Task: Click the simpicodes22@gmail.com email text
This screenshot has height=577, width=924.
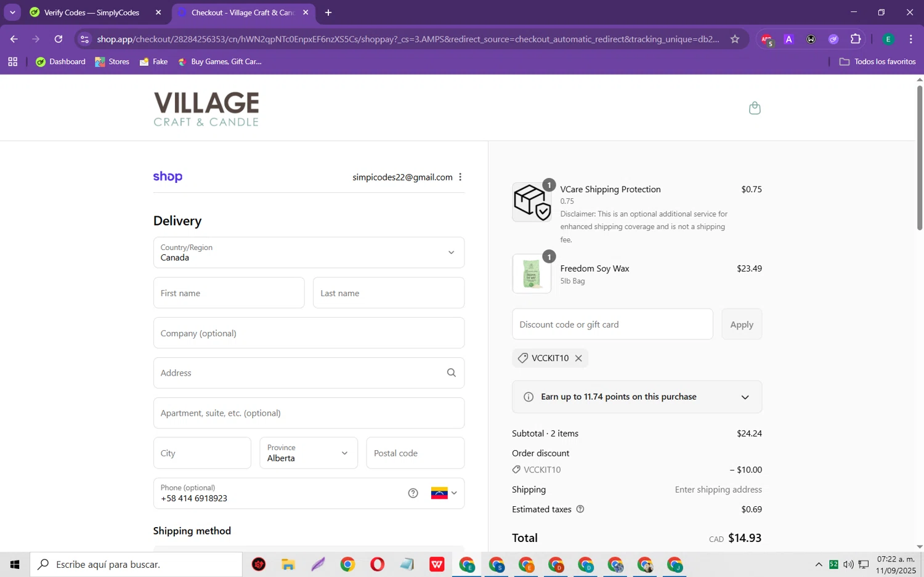Action: [402, 177]
